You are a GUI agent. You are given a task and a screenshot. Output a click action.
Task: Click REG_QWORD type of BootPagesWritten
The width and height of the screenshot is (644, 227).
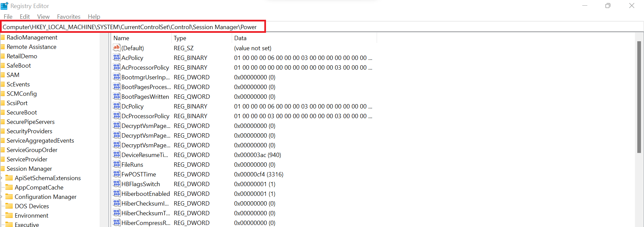click(x=192, y=97)
